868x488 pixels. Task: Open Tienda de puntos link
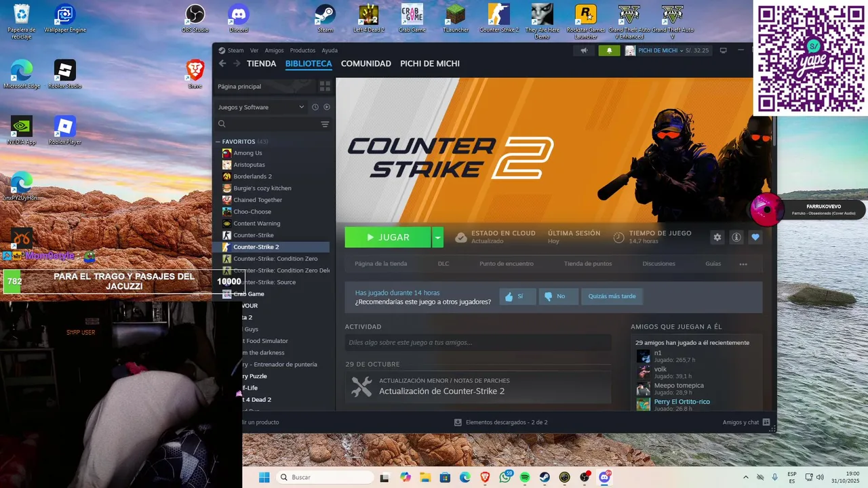[x=588, y=264]
